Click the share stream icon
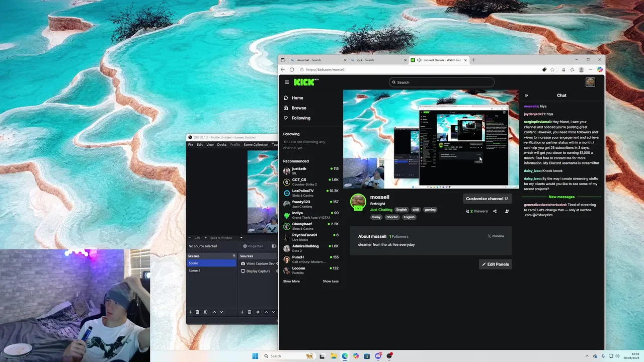The image size is (644, 362). point(495,211)
